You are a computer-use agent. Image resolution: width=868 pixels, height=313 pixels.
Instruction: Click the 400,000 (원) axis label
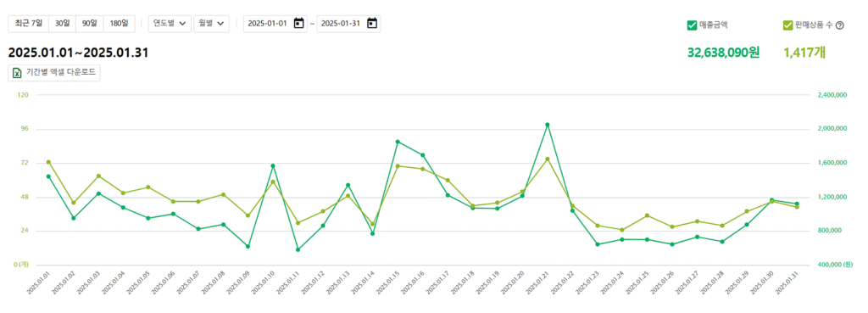tap(835, 265)
